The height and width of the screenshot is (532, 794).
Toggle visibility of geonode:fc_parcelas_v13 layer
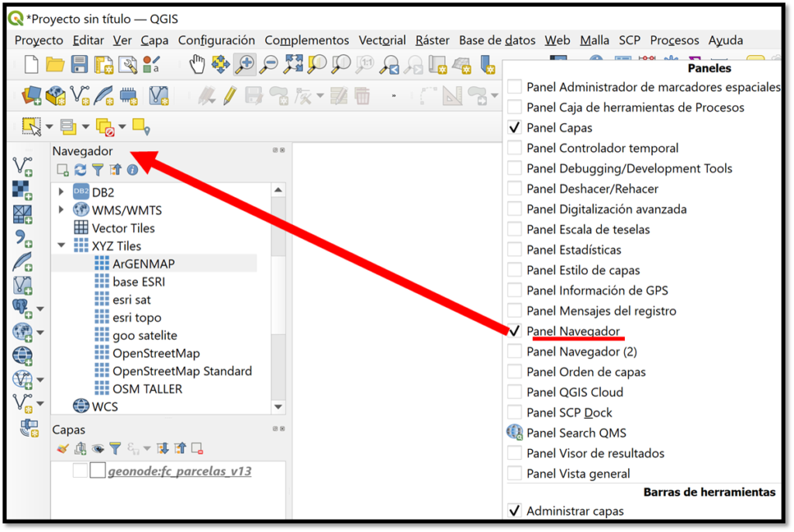click(80, 471)
